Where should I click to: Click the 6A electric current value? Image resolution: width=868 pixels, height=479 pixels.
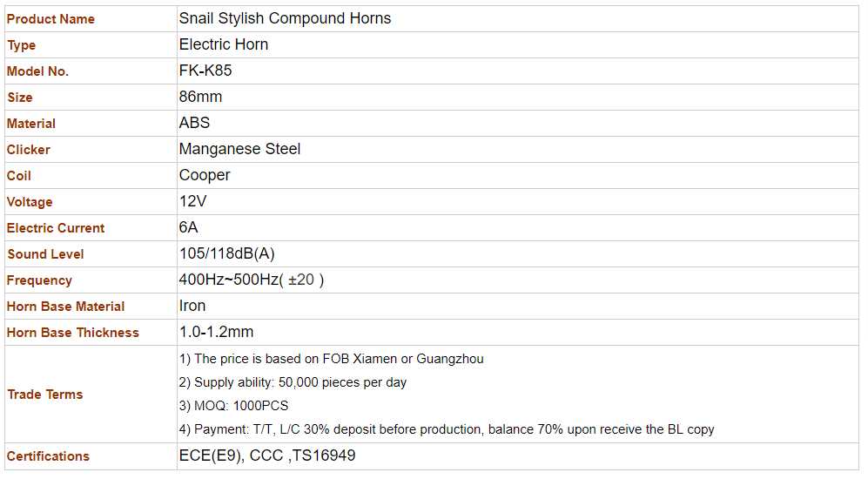[189, 227]
